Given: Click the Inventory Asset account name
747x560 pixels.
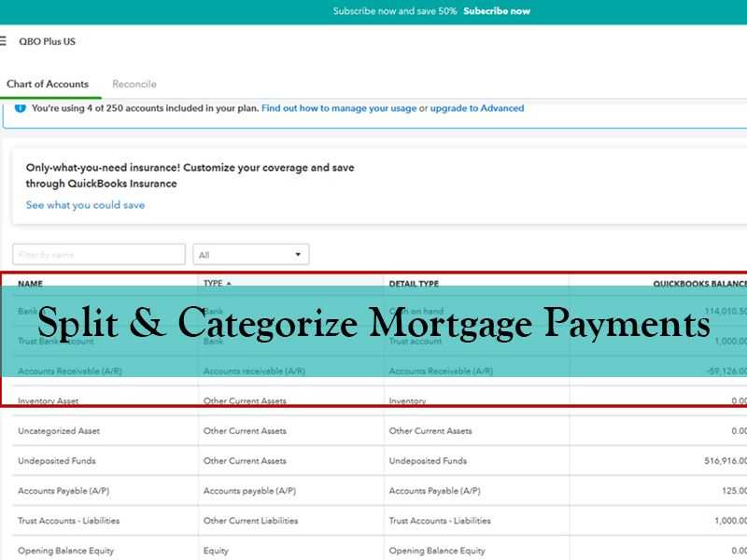Looking at the screenshot, I should [x=49, y=401].
